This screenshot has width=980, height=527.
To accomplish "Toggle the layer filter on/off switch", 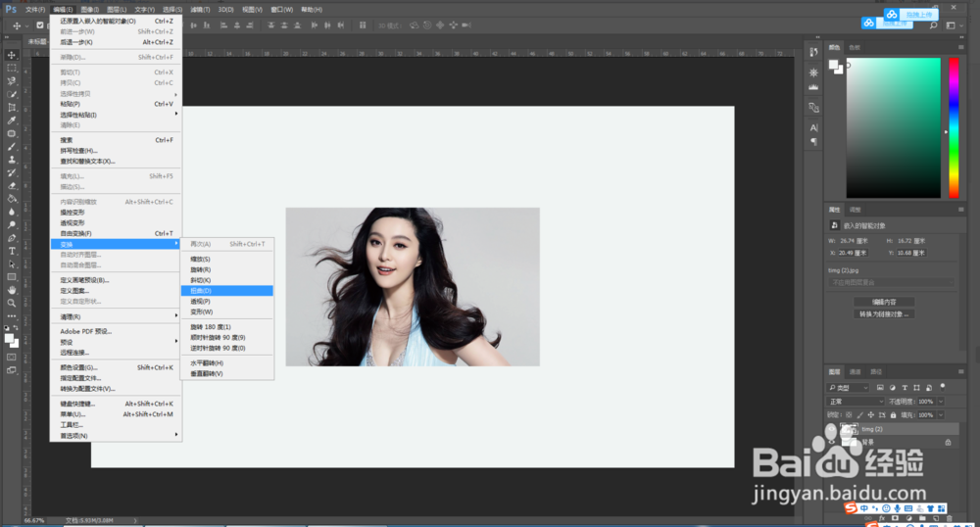I will click(x=943, y=388).
